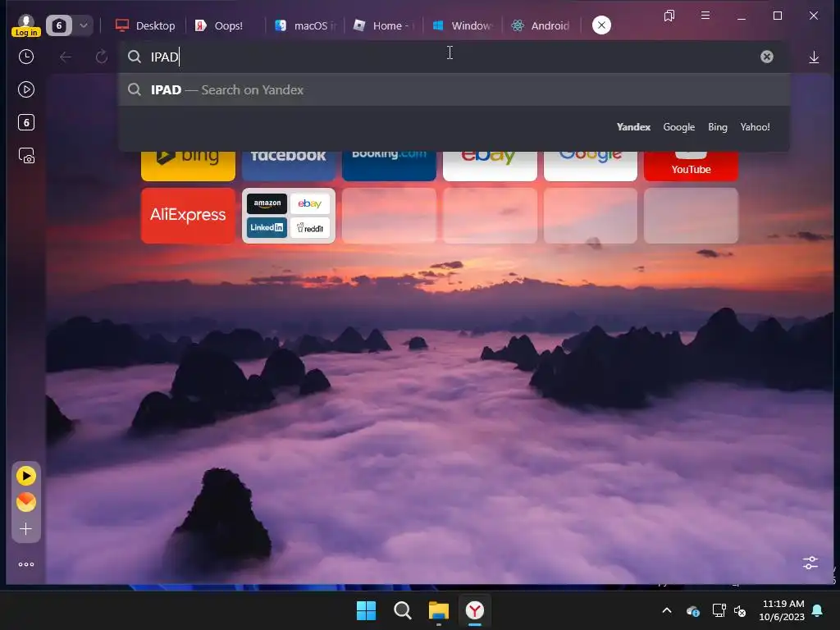Switch to the Android tab
This screenshot has width=840, height=630.
(541, 25)
